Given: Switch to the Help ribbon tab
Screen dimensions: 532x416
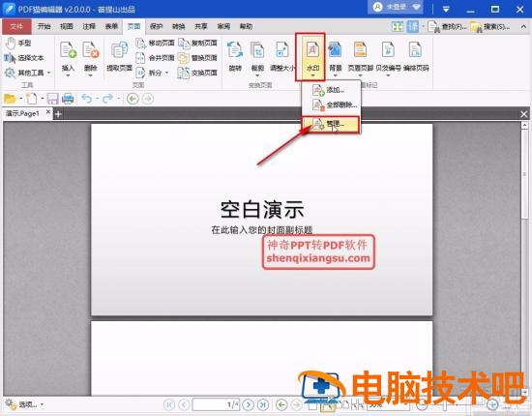Looking at the screenshot, I should click(246, 26).
